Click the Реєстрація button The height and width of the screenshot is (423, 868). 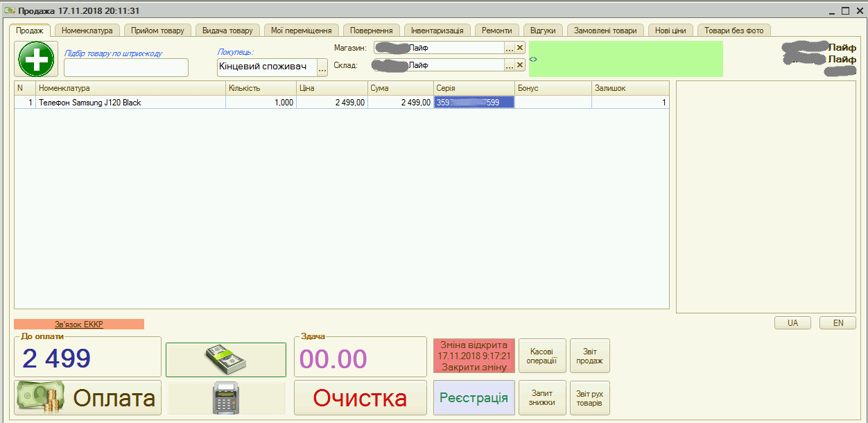click(x=474, y=398)
